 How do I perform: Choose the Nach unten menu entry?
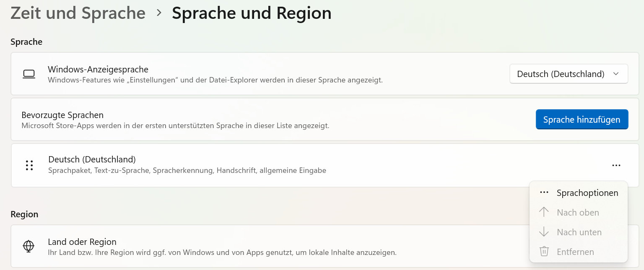579,232
